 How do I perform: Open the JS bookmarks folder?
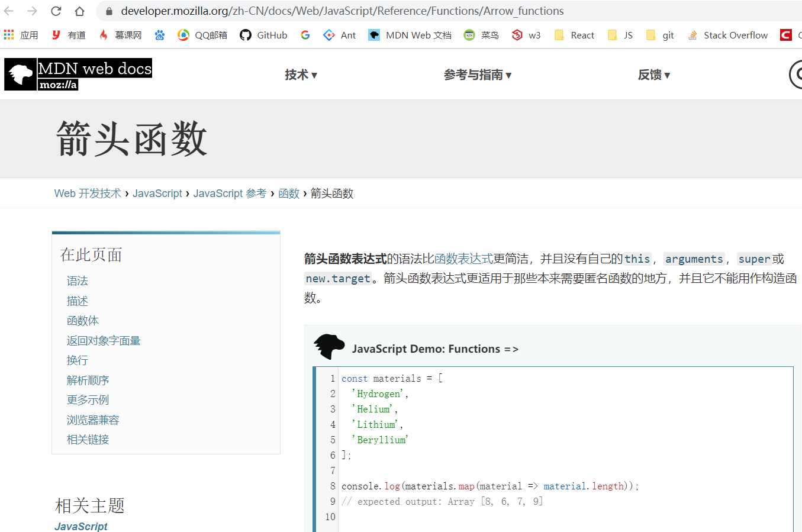tap(620, 35)
